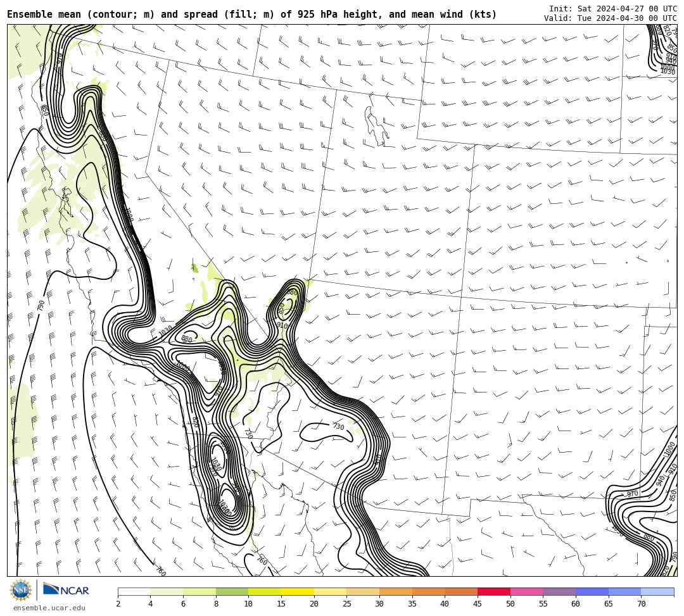Image resolution: width=684 pixels, height=616 pixels.
Task: Pick the red 45–50 m colorbar segment
Action: 494,591
